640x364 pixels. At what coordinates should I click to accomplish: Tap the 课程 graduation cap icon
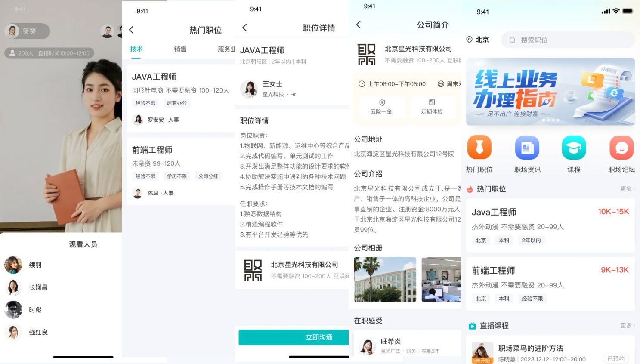pos(574,148)
